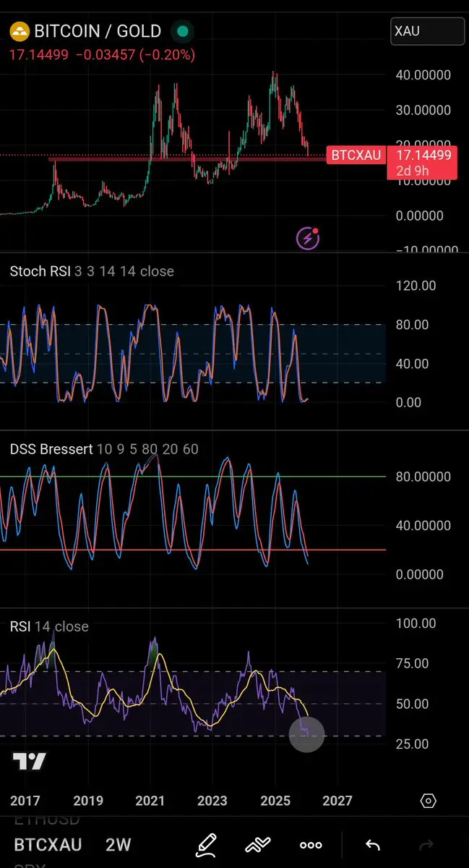Viewport: 469px width, 868px height.
Task: Open the XAU currency selector
Action: click(x=427, y=31)
